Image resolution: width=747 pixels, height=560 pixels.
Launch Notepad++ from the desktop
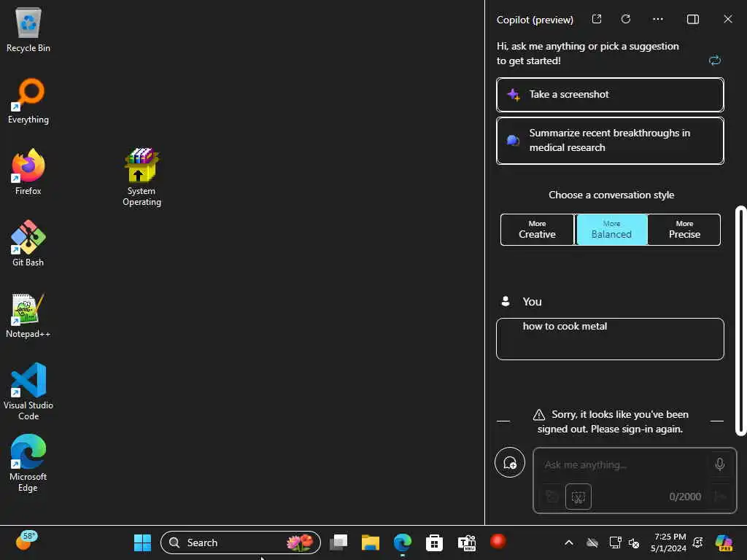click(28, 315)
